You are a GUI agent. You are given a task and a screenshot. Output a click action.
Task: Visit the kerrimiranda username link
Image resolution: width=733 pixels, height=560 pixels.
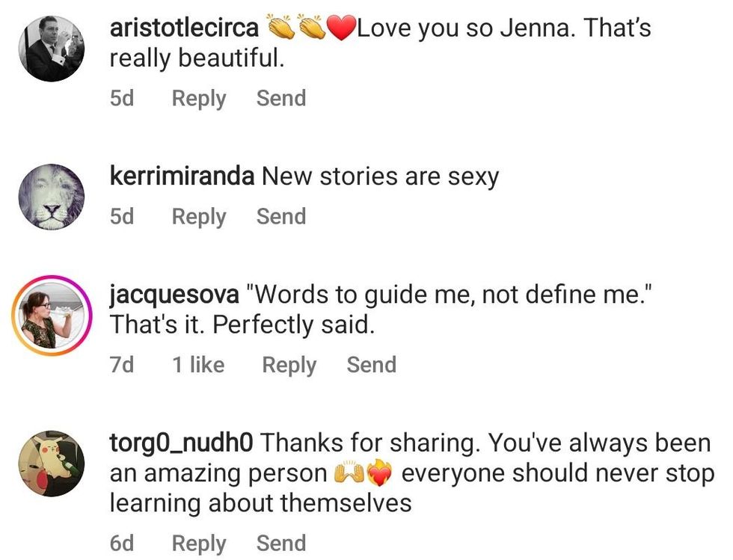pos(183,176)
